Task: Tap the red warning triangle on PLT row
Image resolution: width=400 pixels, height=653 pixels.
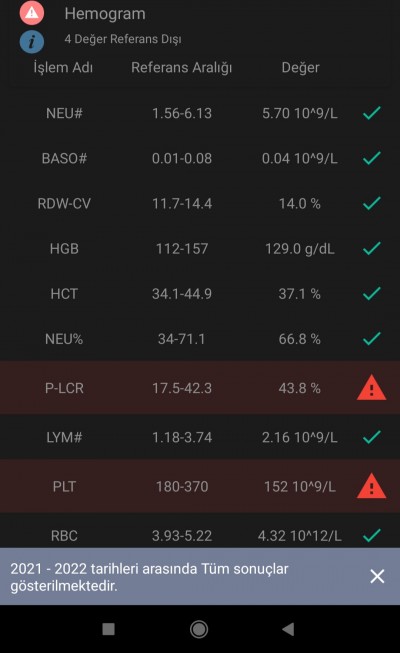Action: pos(371,486)
